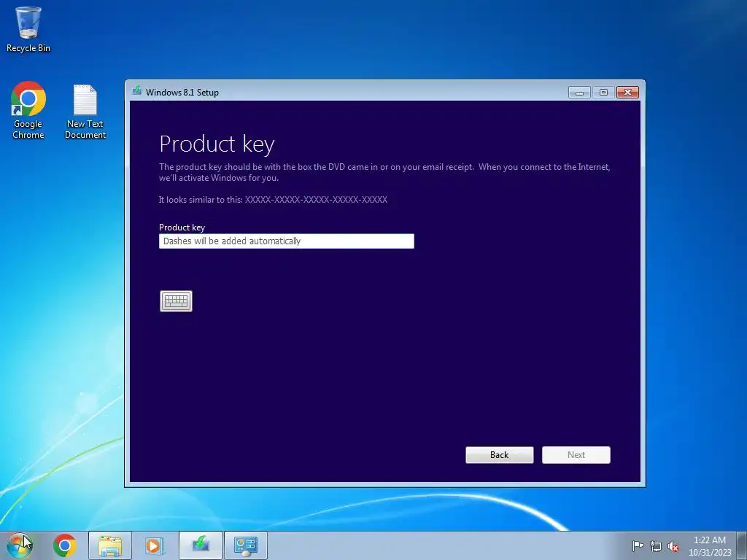Viewport: 747px width, 560px height.
Task: Click the muted volume tray icon
Action: click(673, 546)
